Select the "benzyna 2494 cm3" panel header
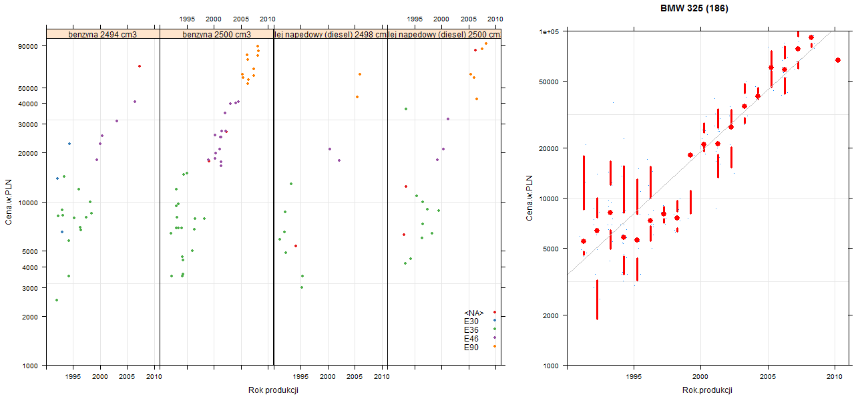Screen dimensions: 868x401 pos(103,34)
